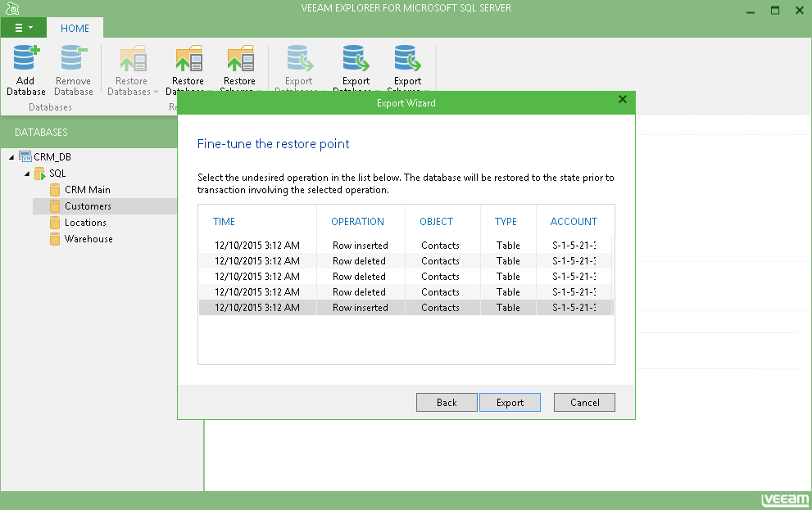Click the grayed Export Databases icon

pyautogui.click(x=300, y=58)
